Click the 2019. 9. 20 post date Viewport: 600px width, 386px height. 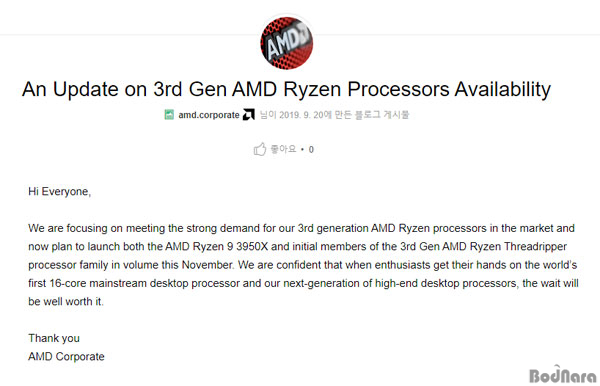point(302,115)
